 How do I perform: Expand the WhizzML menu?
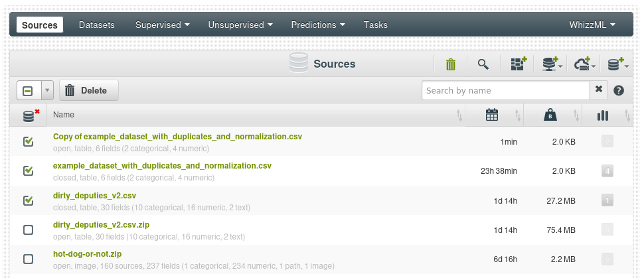click(x=592, y=25)
